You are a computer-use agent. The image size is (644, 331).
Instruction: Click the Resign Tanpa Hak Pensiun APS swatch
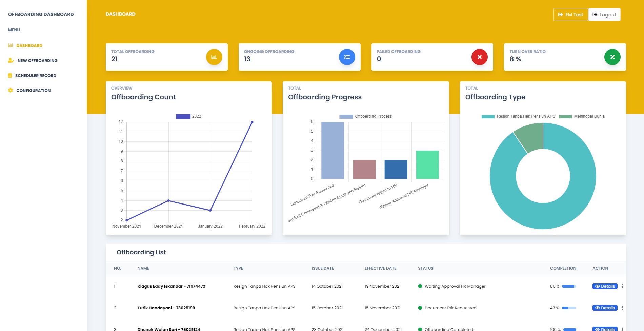[488, 116]
